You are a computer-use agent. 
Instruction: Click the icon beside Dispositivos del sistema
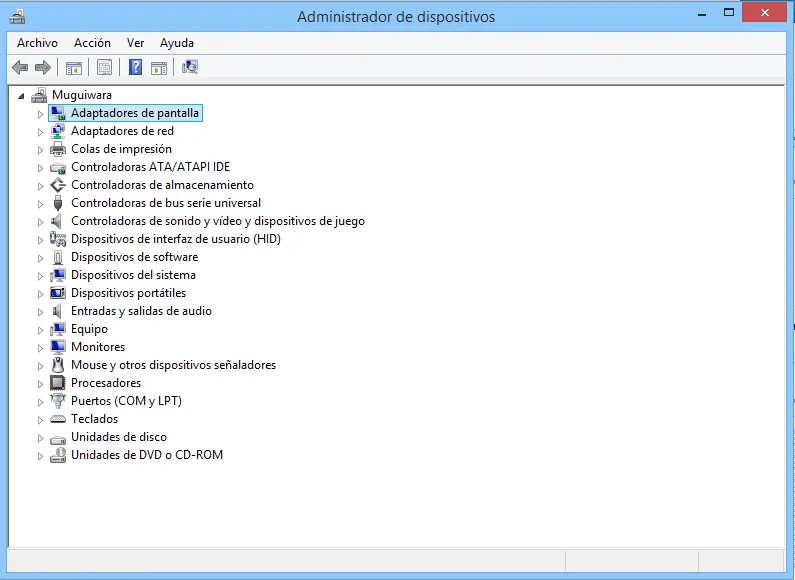click(x=58, y=275)
